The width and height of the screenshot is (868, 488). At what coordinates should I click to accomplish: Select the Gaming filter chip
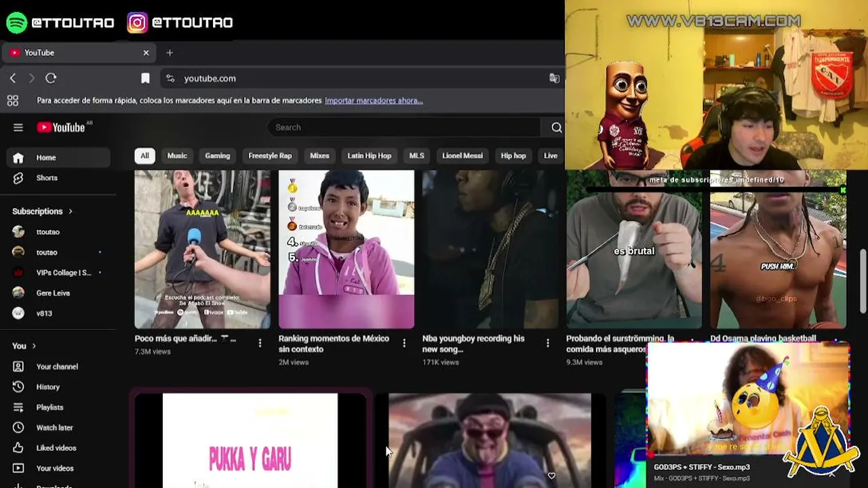pos(218,156)
